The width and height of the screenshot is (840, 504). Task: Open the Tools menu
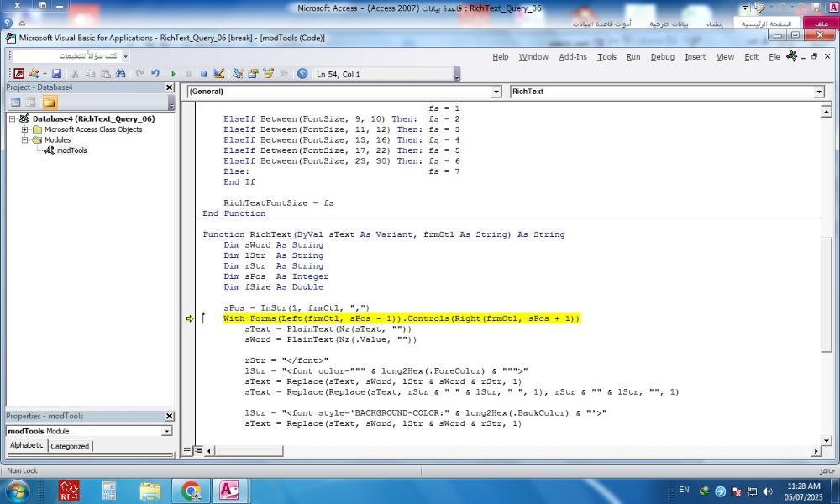(607, 57)
